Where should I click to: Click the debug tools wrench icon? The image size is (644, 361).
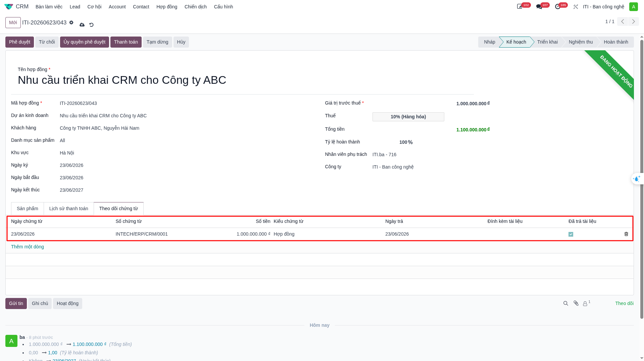[x=576, y=7]
